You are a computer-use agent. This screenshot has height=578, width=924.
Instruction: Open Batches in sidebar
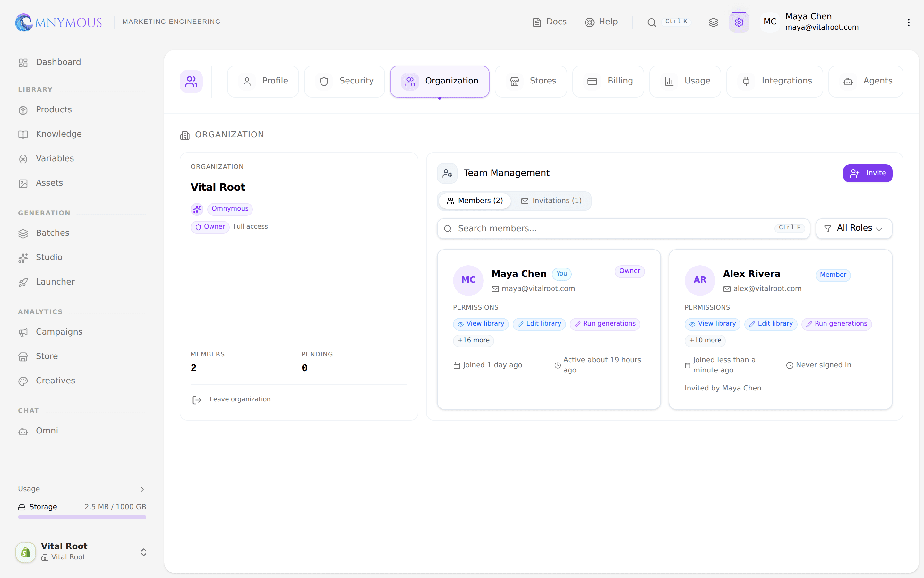click(82, 233)
